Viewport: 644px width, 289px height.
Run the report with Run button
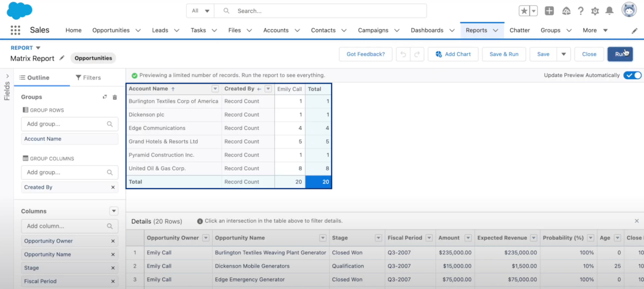coord(620,54)
